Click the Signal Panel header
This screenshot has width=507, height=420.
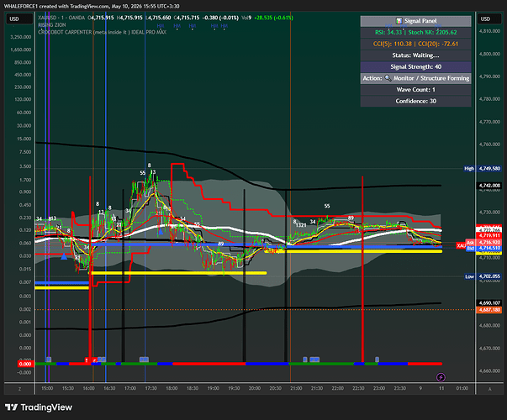[416, 21]
